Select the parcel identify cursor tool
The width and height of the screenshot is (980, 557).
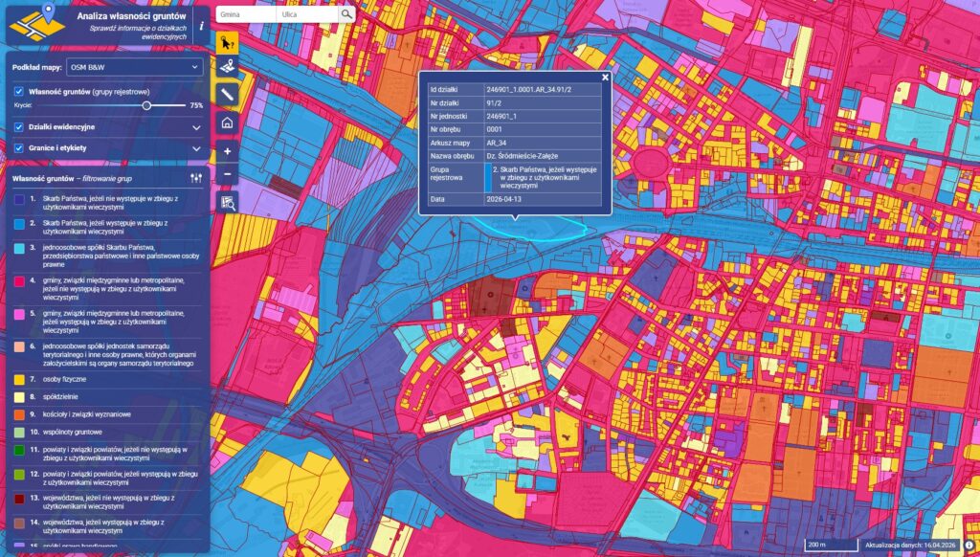[x=227, y=43]
